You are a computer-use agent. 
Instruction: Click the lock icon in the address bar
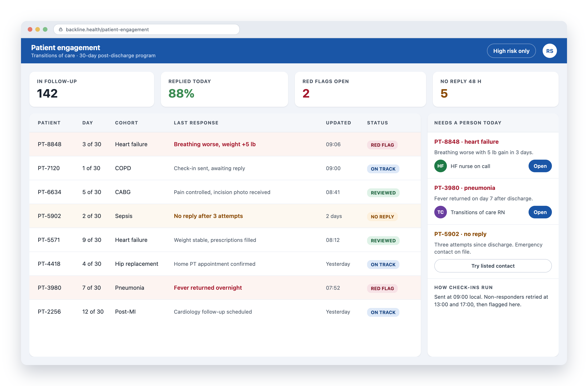click(61, 29)
